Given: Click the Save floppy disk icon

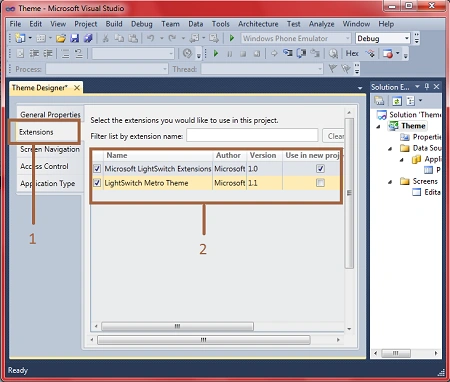Looking at the screenshot, I should pyautogui.click(x=74, y=38).
